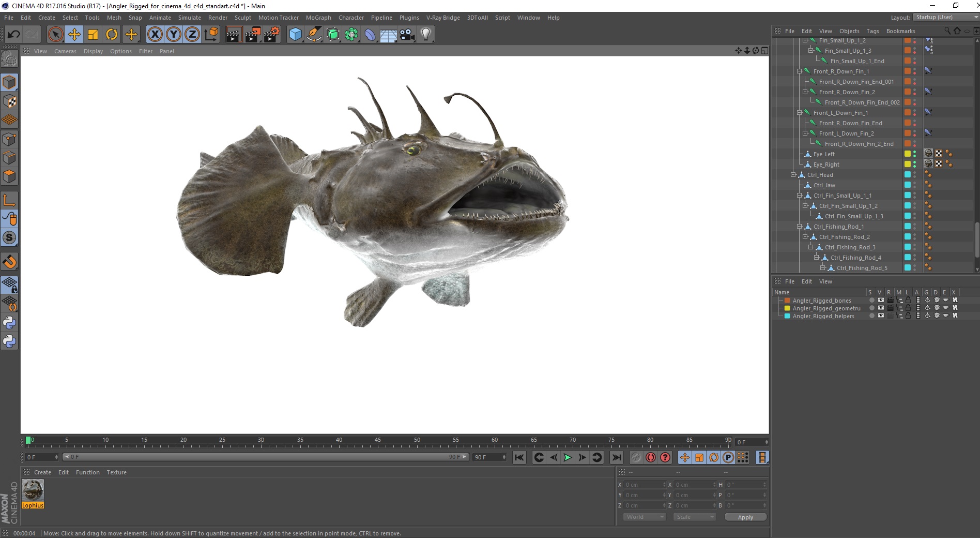Open the MoGraph menu
This screenshot has width=980, height=538.
tap(318, 18)
